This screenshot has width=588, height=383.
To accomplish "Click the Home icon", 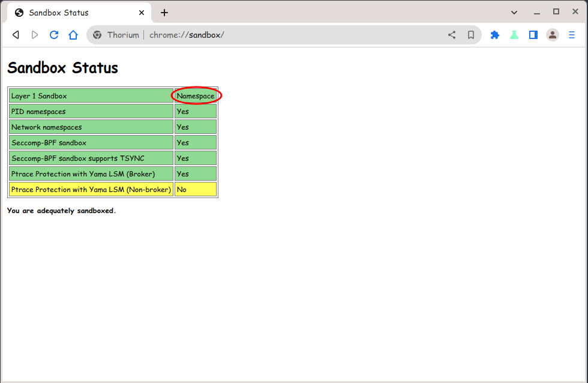I will coord(73,35).
